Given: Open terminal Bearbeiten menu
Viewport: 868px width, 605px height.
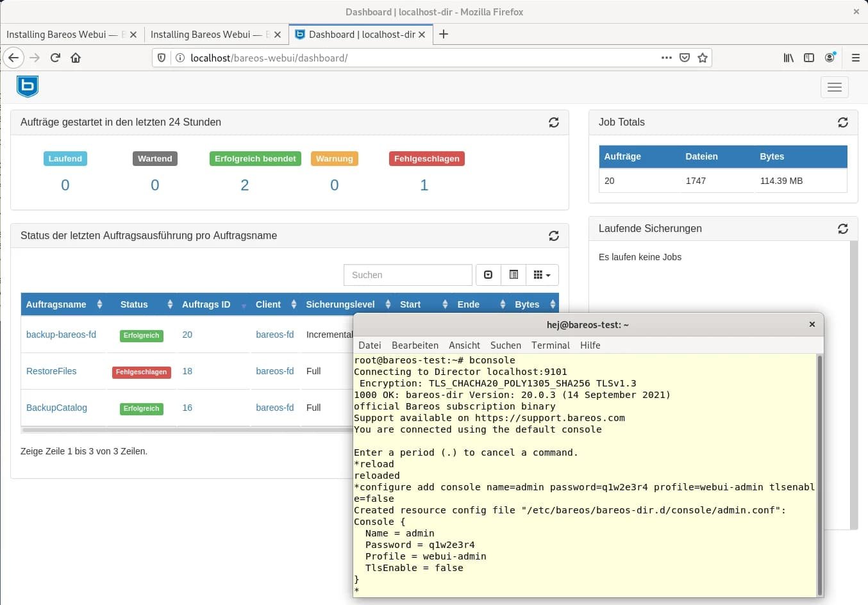Looking at the screenshot, I should pyautogui.click(x=415, y=345).
